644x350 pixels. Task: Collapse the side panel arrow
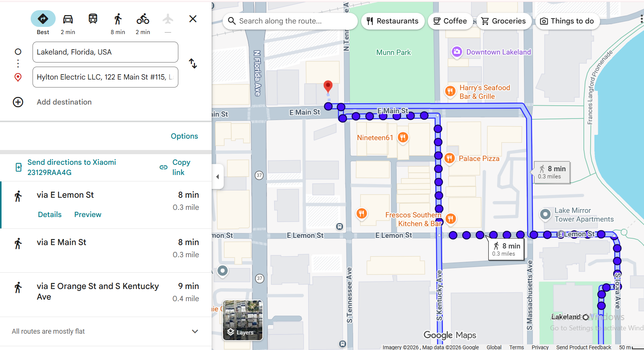(217, 177)
